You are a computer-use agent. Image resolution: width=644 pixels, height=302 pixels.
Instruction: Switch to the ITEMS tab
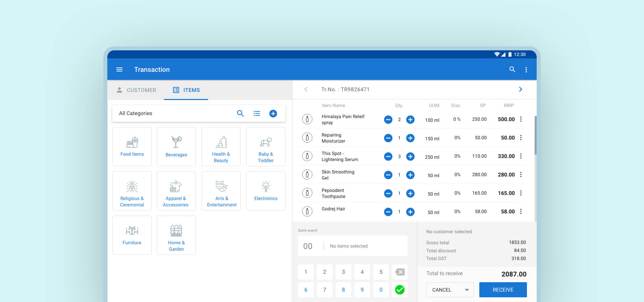click(186, 90)
